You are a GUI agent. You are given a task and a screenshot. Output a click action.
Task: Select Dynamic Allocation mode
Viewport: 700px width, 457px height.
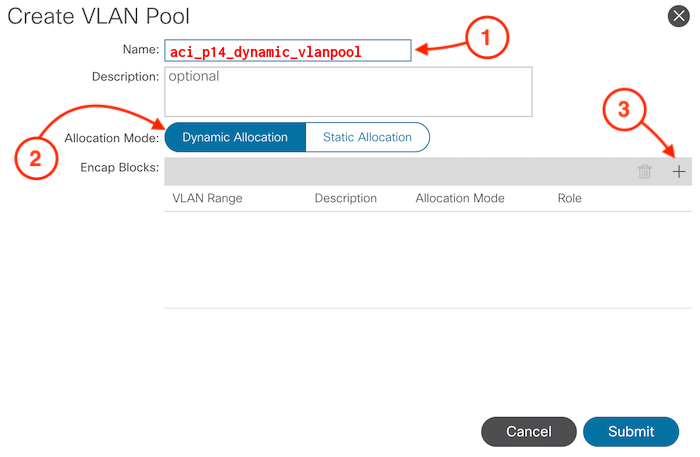click(235, 137)
